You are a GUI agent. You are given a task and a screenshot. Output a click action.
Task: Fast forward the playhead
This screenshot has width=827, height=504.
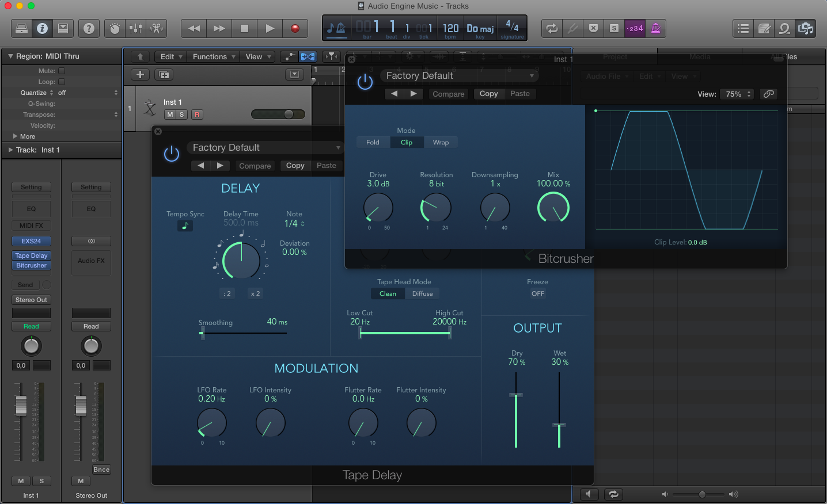pyautogui.click(x=219, y=28)
